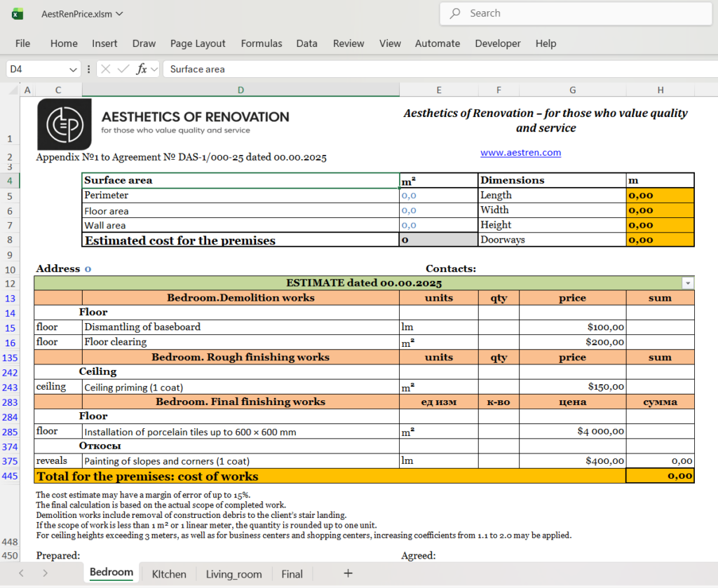Screen dimensions: 718x588
Task: Click the orange Length value cell
Action: pos(661,196)
